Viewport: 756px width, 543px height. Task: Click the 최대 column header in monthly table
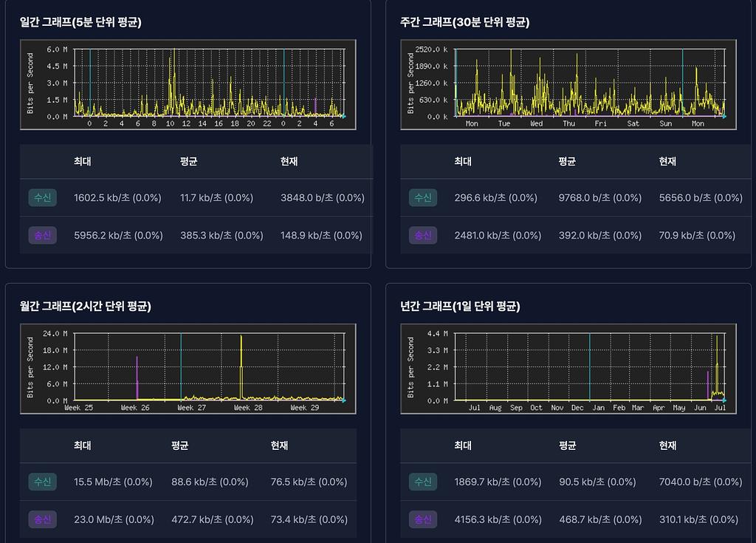coord(83,445)
